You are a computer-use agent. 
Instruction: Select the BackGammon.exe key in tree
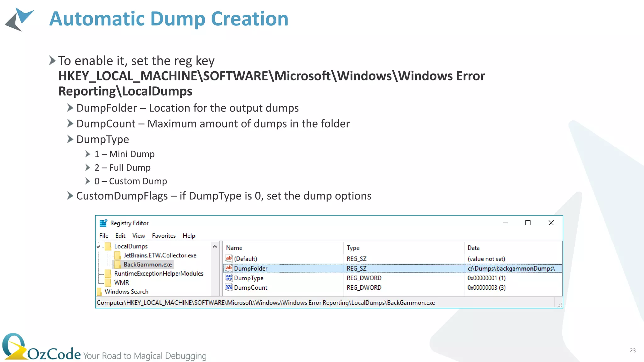[147, 264]
